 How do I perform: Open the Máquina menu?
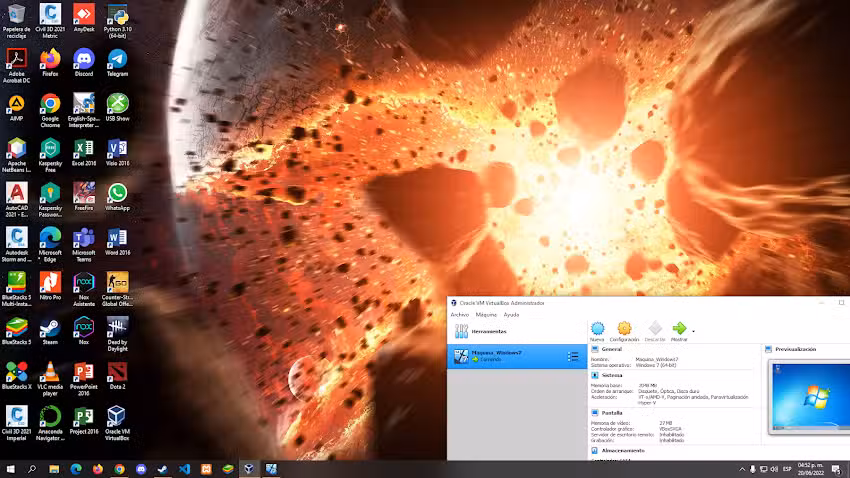point(486,314)
